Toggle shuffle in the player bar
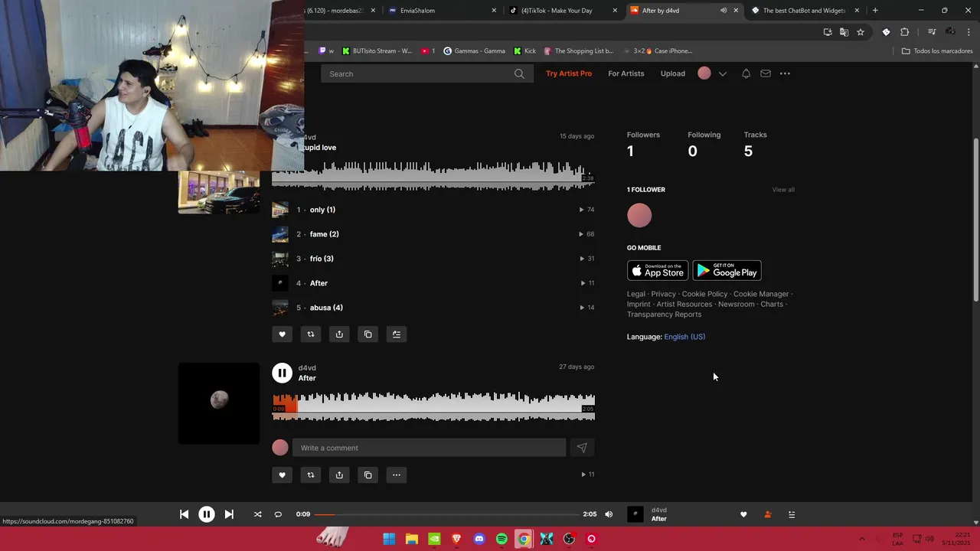This screenshot has width=980, height=551. pyautogui.click(x=257, y=514)
